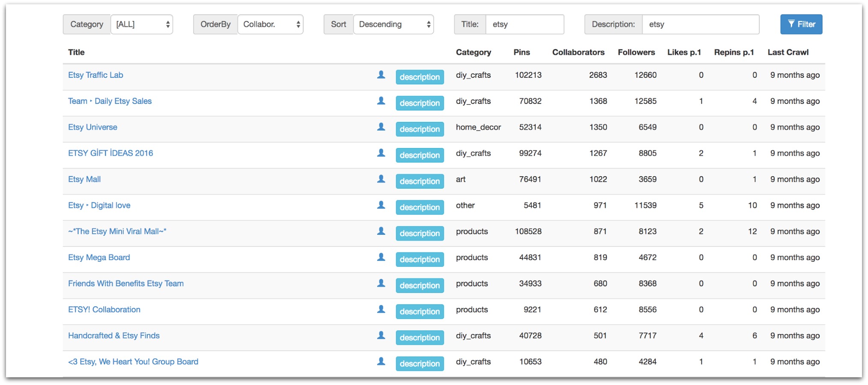The width and height of the screenshot is (868, 385).
Task: Show description for Etsy Mega Board
Action: pyautogui.click(x=420, y=260)
